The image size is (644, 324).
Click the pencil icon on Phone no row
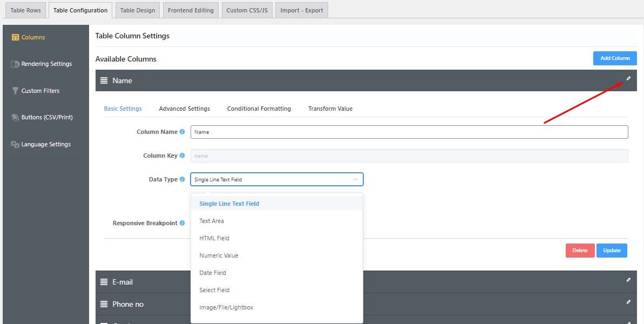[x=628, y=302]
